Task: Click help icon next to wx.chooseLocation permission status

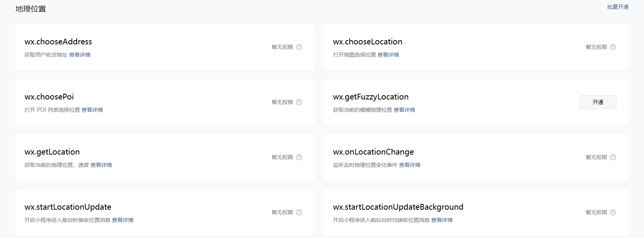Action: click(613, 47)
